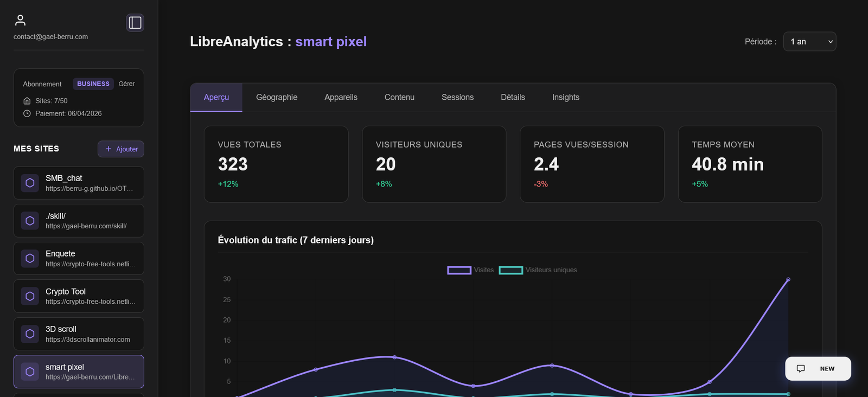Toggle the Visites legend swatch

click(x=459, y=270)
